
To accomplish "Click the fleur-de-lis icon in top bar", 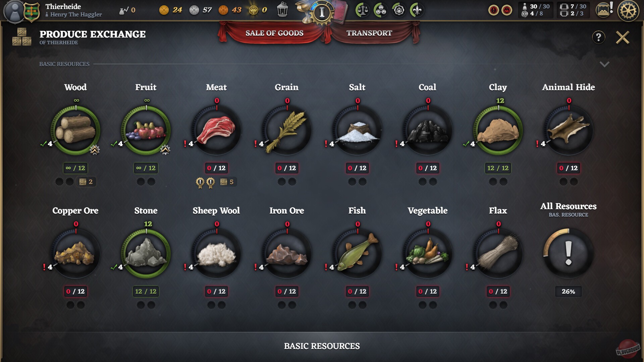I will (x=417, y=10).
